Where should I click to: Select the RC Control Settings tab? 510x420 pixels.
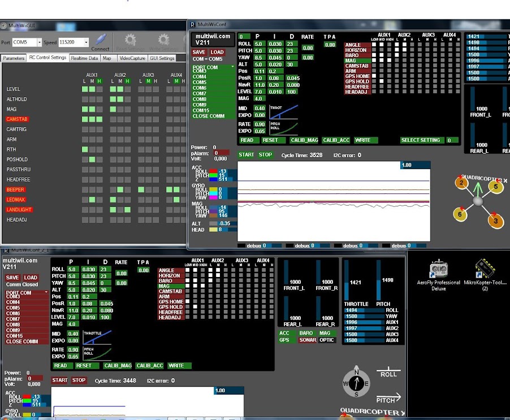pos(47,58)
